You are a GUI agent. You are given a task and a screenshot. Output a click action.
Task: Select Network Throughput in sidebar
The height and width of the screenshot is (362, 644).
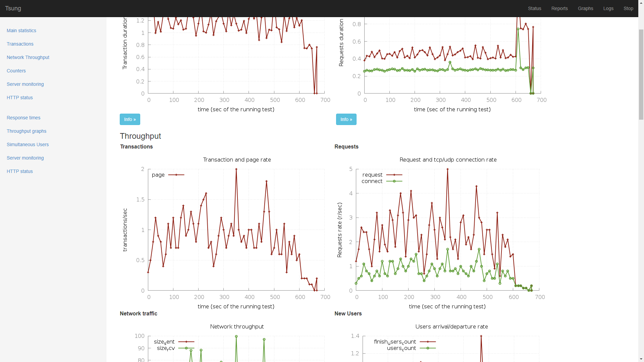click(28, 57)
